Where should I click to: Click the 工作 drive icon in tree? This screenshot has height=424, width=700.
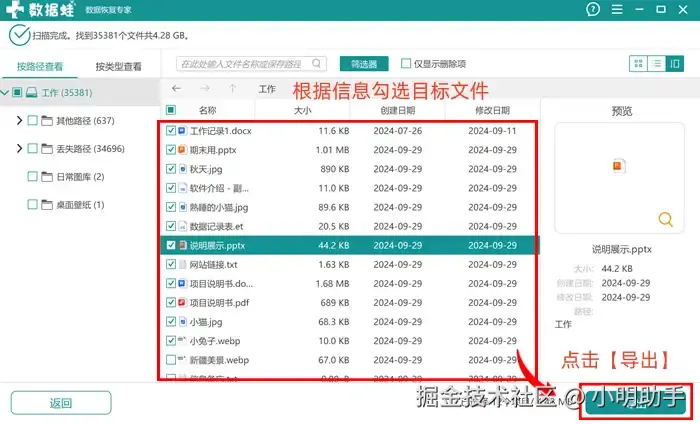(x=32, y=92)
